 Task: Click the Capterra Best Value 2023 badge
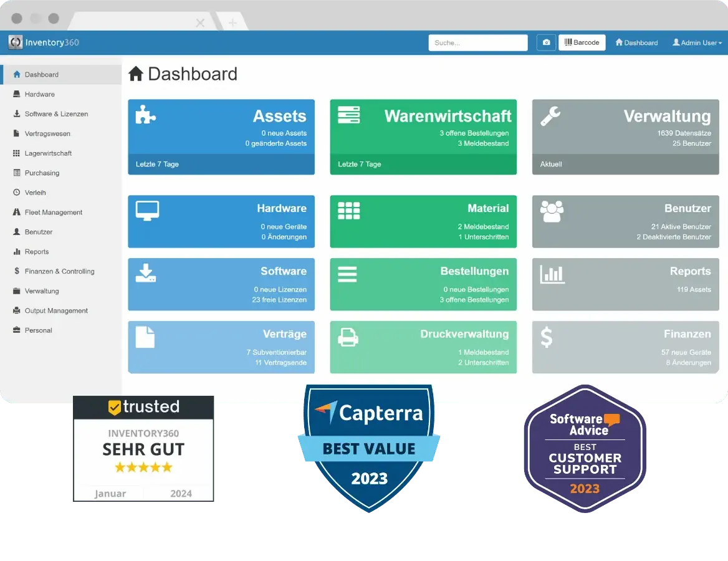(368, 446)
